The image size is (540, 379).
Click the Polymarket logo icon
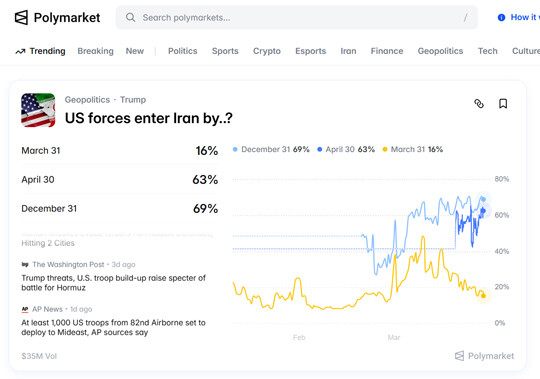pos(21,18)
